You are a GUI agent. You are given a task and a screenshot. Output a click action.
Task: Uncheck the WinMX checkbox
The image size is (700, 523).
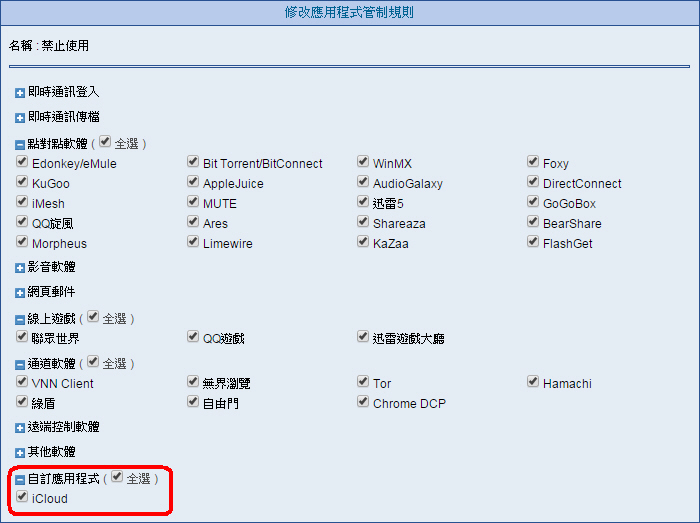point(363,161)
